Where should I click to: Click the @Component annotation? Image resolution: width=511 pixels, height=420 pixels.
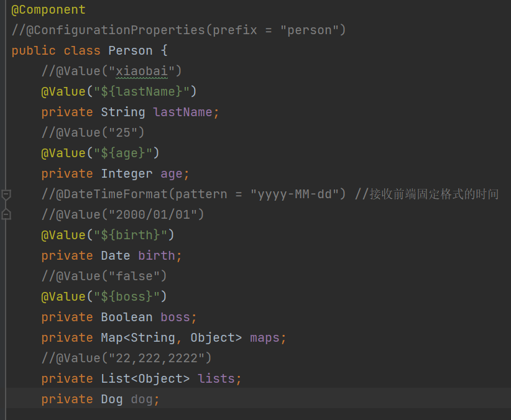click(48, 10)
